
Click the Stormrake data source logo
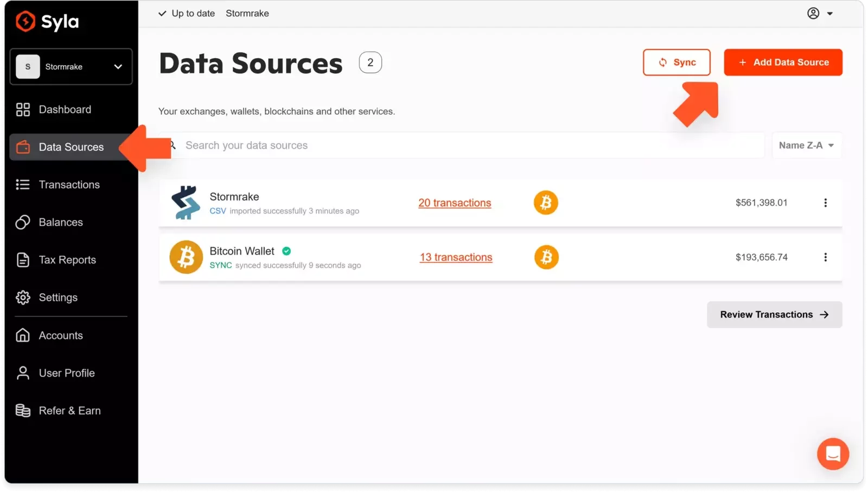[x=186, y=203]
